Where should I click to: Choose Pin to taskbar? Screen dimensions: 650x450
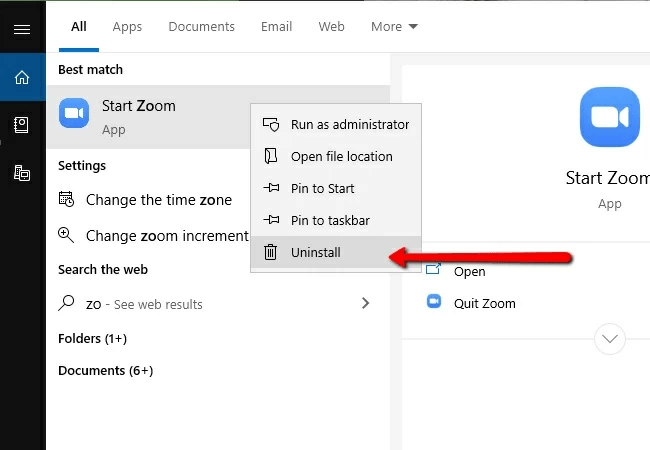click(x=336, y=220)
